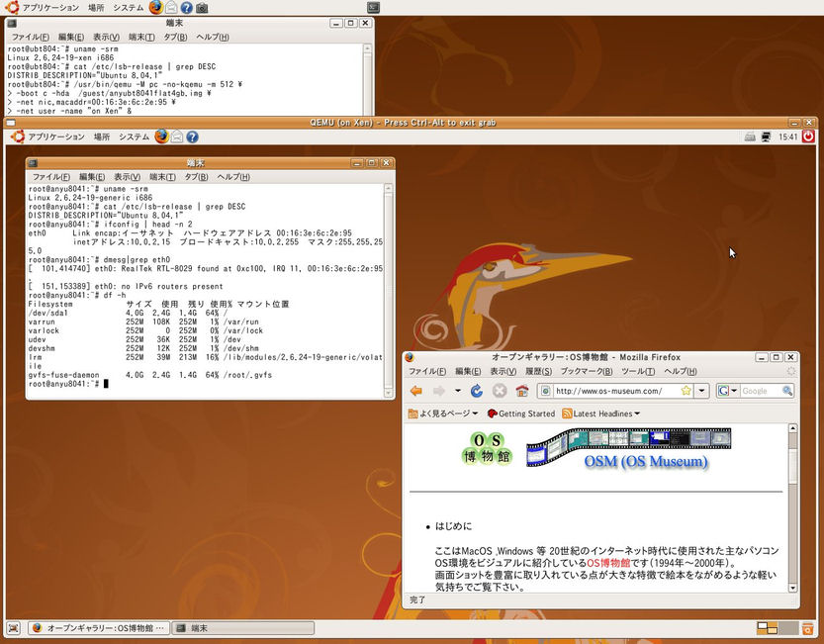Switch to 端末 via bottom taskbar button

click(243, 628)
